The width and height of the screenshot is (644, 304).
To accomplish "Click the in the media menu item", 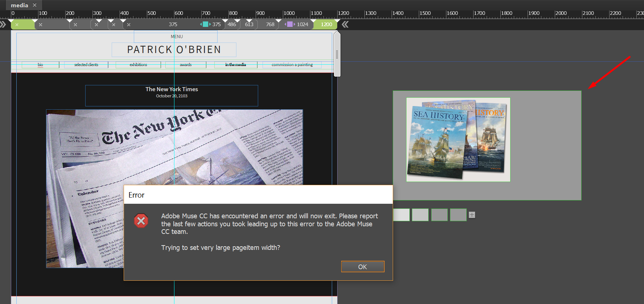I will click(x=236, y=65).
